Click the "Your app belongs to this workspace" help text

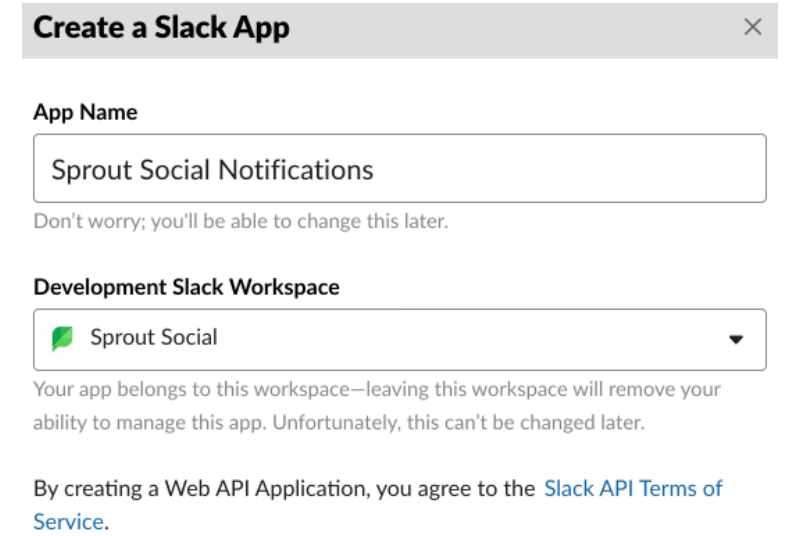377,406
